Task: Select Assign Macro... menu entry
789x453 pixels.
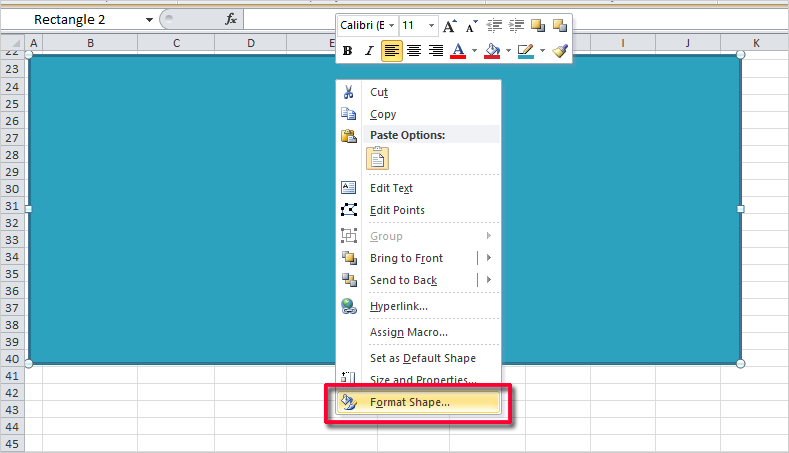Action: (x=419, y=332)
